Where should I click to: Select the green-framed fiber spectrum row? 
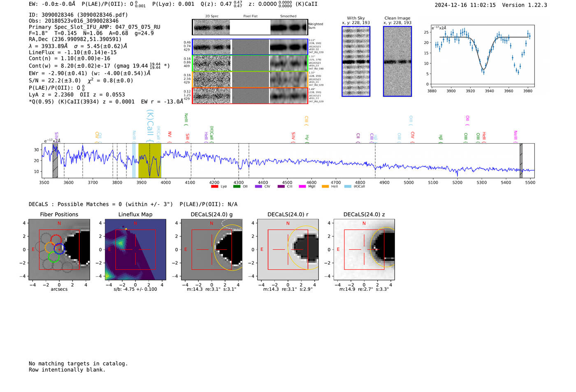coord(250,63)
